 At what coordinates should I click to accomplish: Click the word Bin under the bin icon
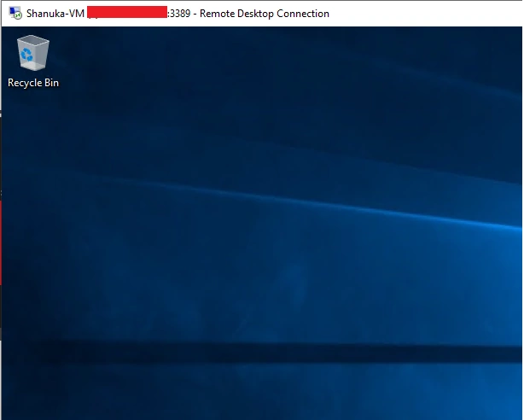[x=51, y=82]
